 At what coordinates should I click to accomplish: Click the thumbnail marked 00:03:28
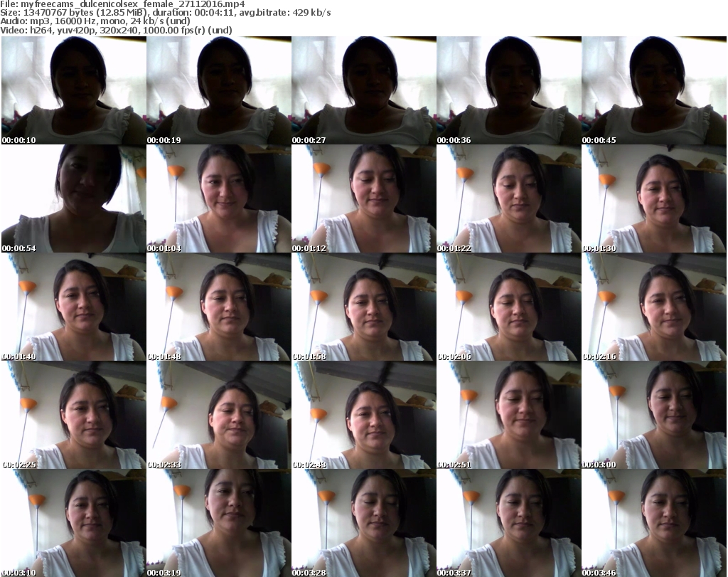(x=363, y=523)
